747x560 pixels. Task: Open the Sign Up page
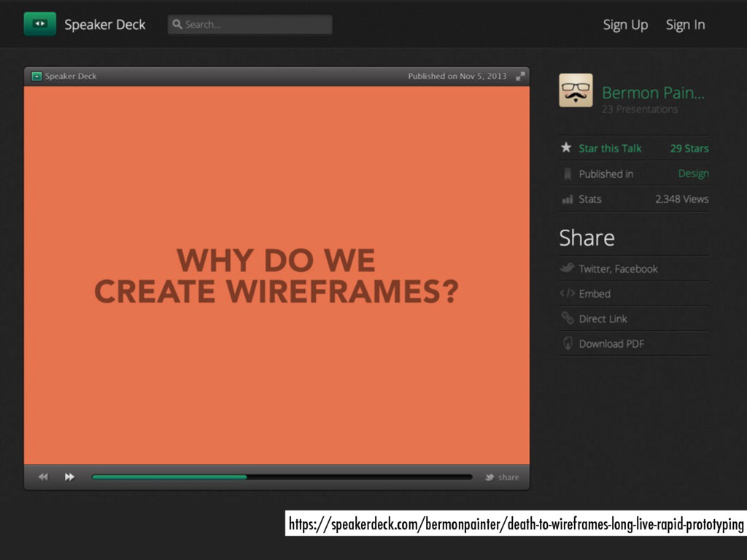625,25
